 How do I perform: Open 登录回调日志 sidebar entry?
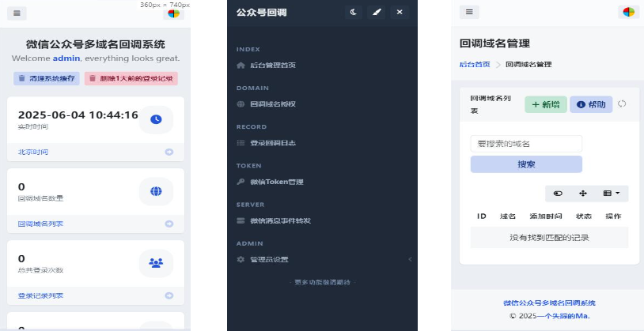[x=273, y=143]
